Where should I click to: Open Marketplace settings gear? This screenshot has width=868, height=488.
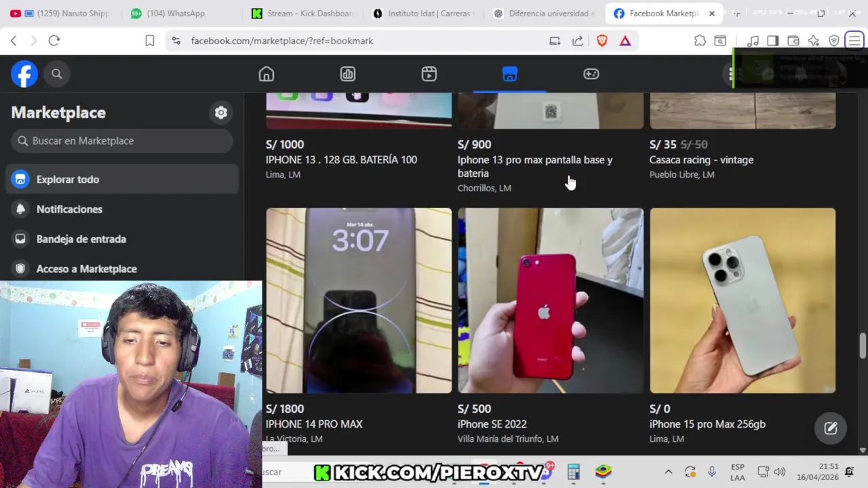[221, 113]
